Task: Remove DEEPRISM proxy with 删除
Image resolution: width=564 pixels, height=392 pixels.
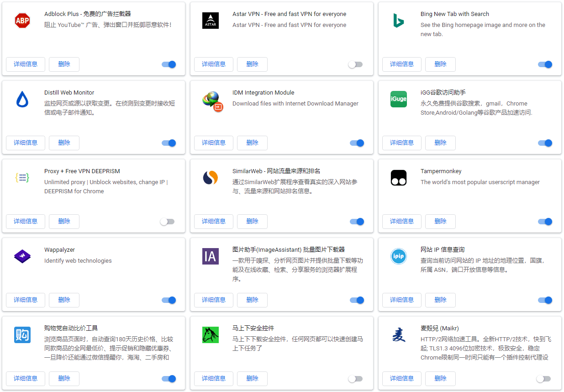Action: 64,222
